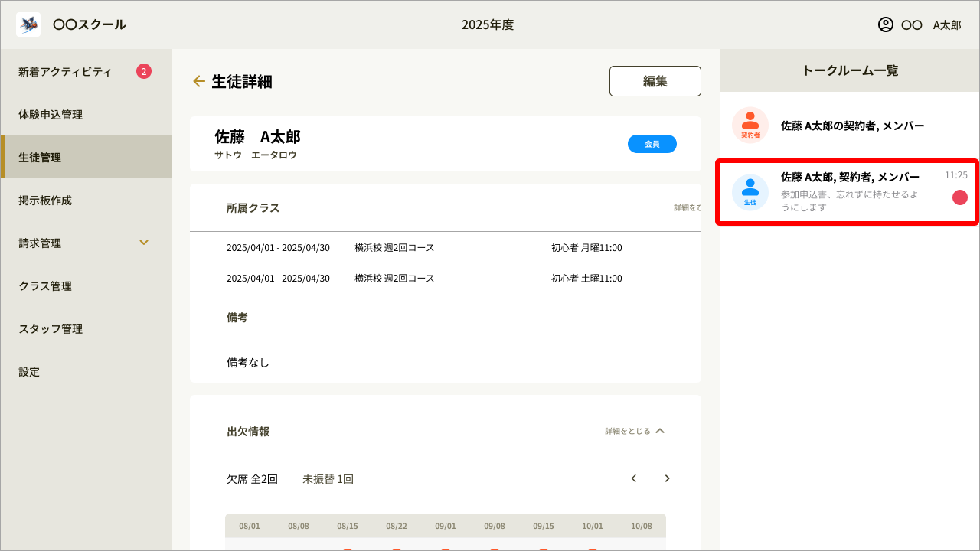This screenshot has width=980, height=551.
Task: Click the 新着アクティビティ notification badge
Action: [x=144, y=71]
